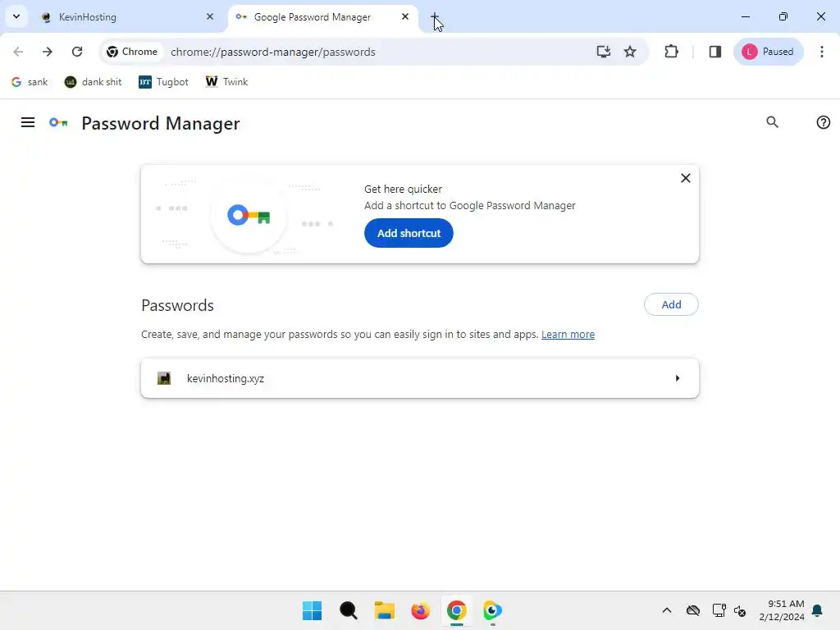Open Password Manager help icon
This screenshot has height=630, width=840.
pos(824,122)
